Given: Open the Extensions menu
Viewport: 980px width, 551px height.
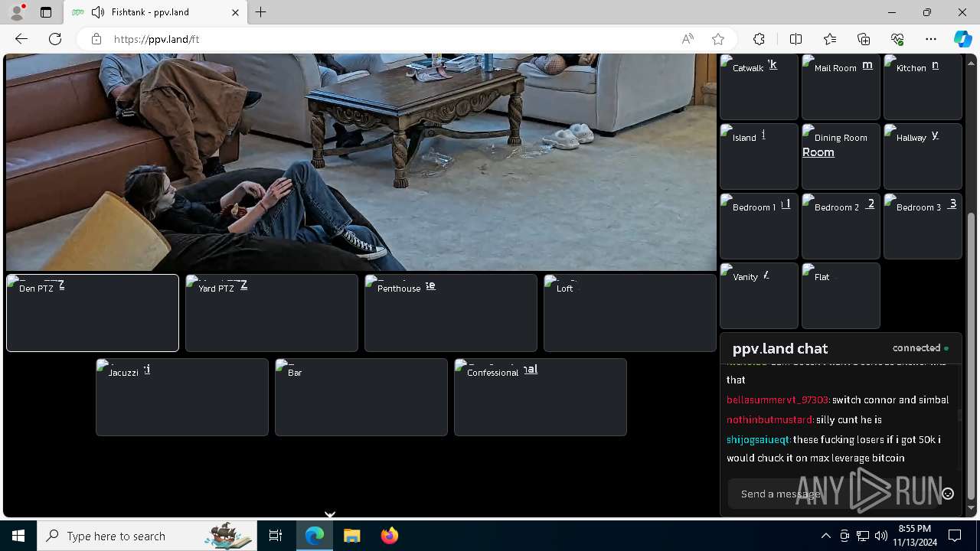Looking at the screenshot, I should point(759,39).
